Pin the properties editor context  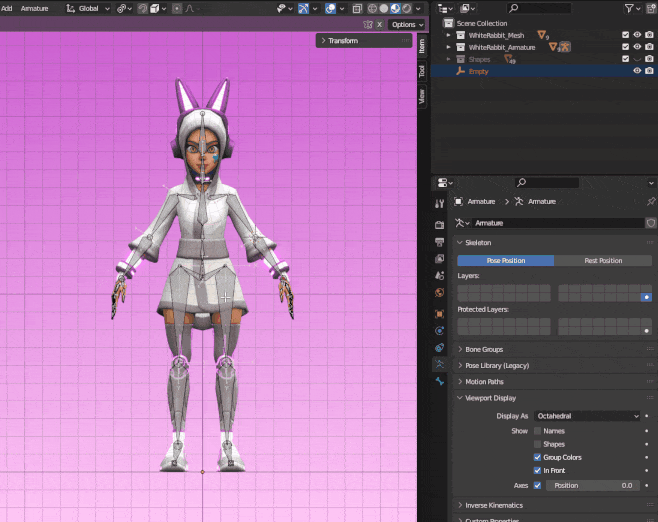[651, 201]
